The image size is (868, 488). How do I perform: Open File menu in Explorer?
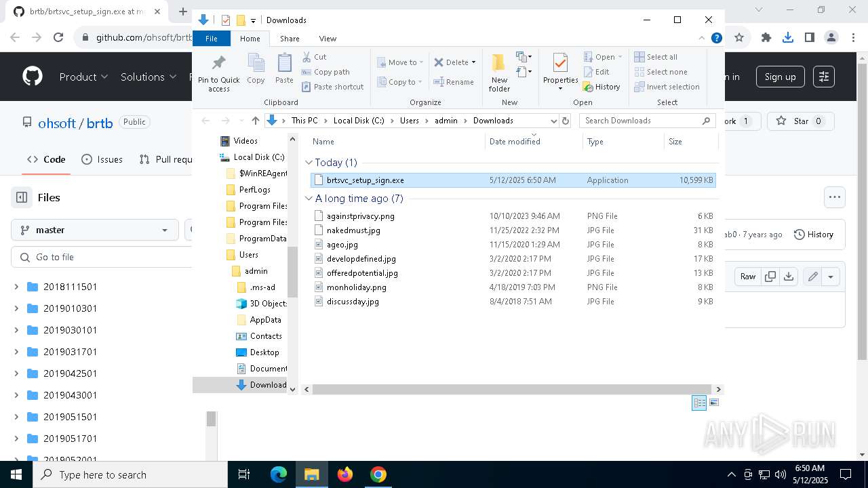[x=212, y=39]
